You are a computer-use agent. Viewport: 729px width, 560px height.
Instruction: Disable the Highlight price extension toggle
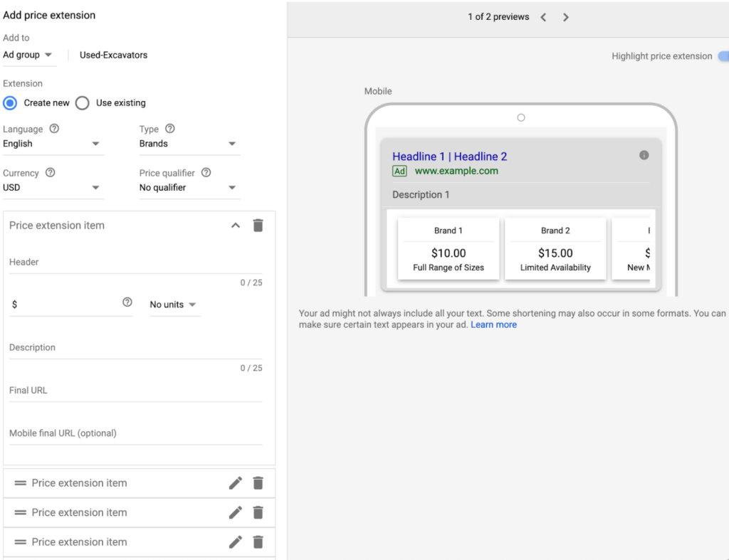[724, 56]
